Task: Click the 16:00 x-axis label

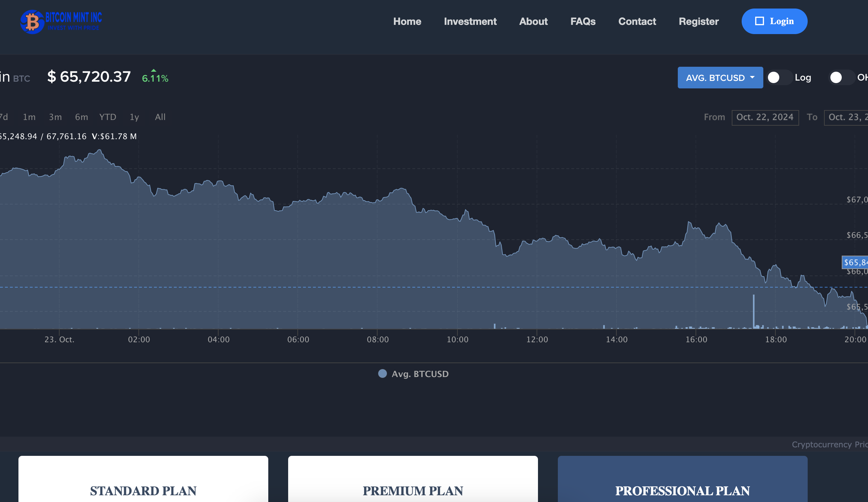Action: (696, 339)
